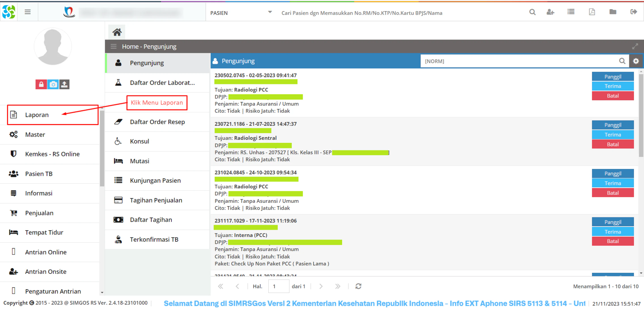Viewport: 644px width, 310px height.
Task: Click Panggil for visit 231117.1029
Action: 613,222
